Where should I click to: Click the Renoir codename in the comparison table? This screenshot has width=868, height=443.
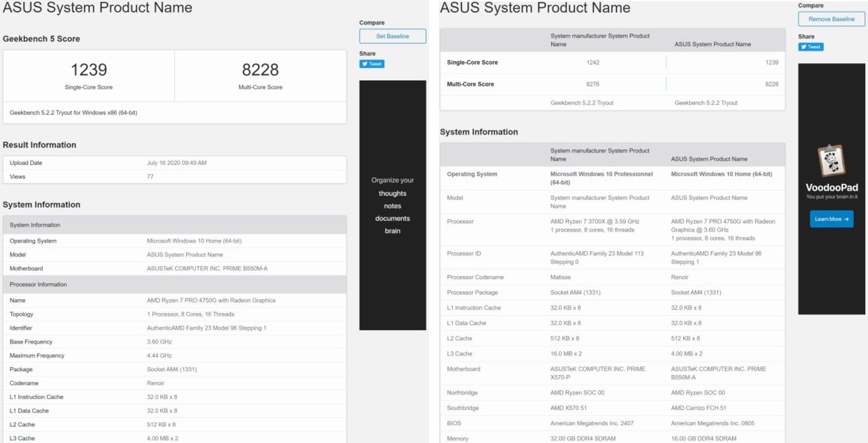(x=679, y=277)
